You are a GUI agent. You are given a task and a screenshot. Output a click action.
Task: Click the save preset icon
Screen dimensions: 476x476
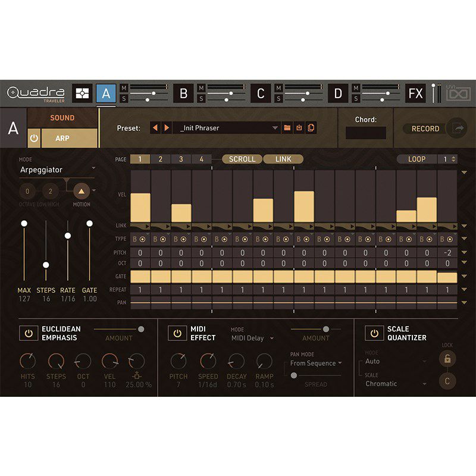pyautogui.click(x=299, y=128)
